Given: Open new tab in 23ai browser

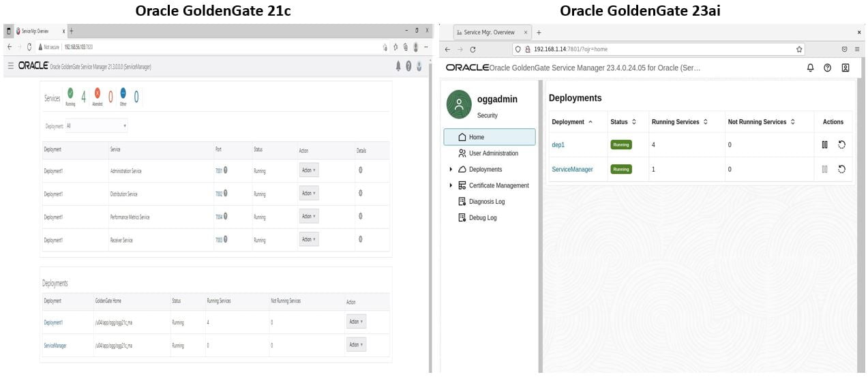Looking at the screenshot, I should pos(539,32).
